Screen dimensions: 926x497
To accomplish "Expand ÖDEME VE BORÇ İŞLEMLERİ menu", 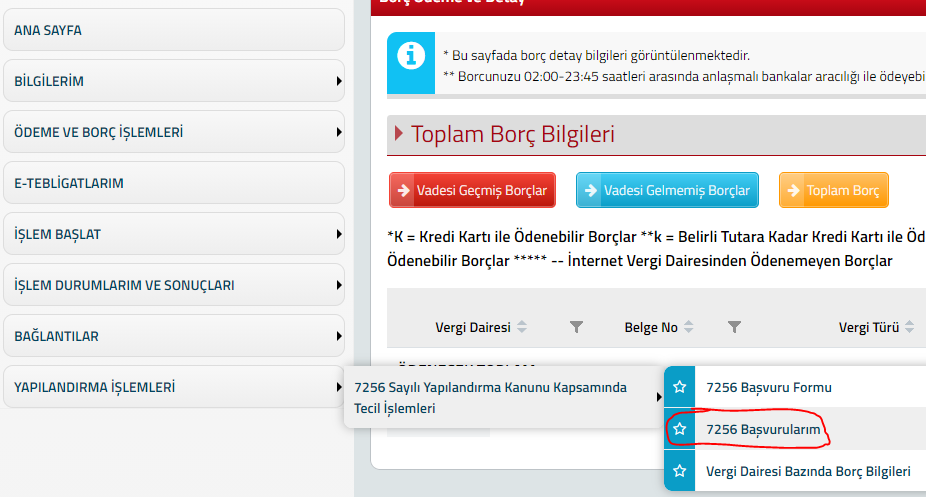I will [x=174, y=132].
